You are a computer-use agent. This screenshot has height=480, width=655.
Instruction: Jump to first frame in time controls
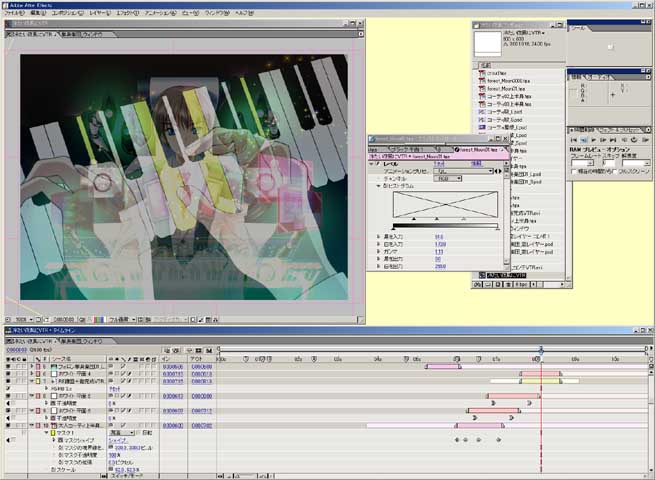[574, 140]
